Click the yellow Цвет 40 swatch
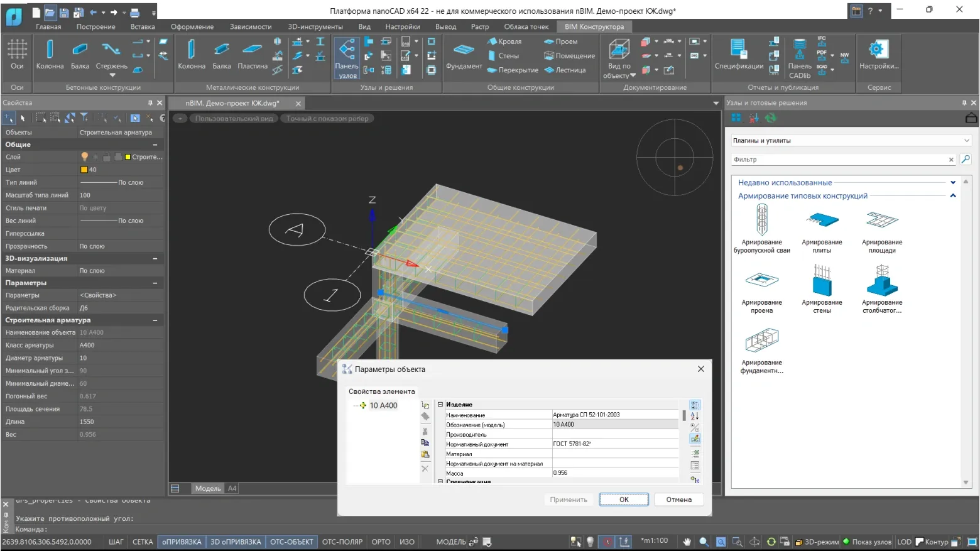The image size is (980, 551). (x=84, y=170)
